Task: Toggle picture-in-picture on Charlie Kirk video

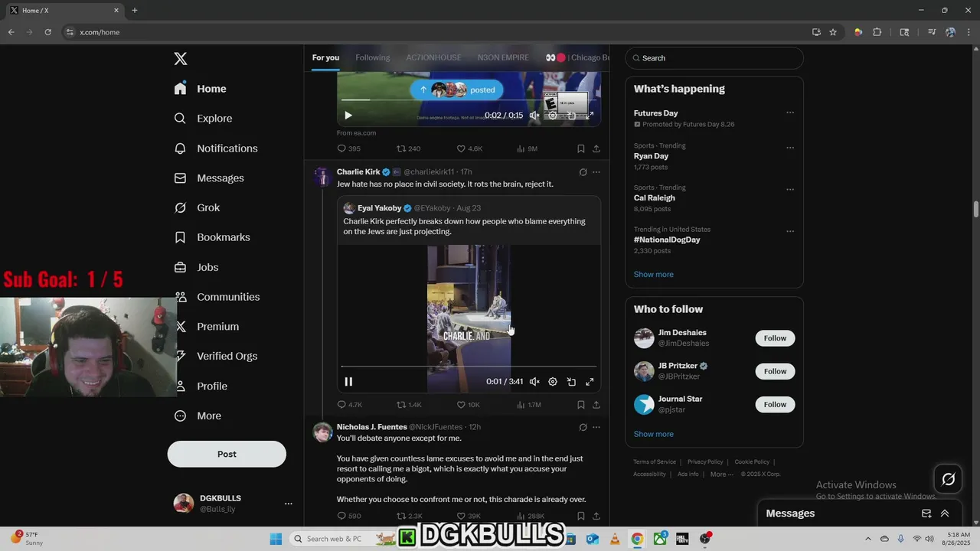Action: point(571,382)
